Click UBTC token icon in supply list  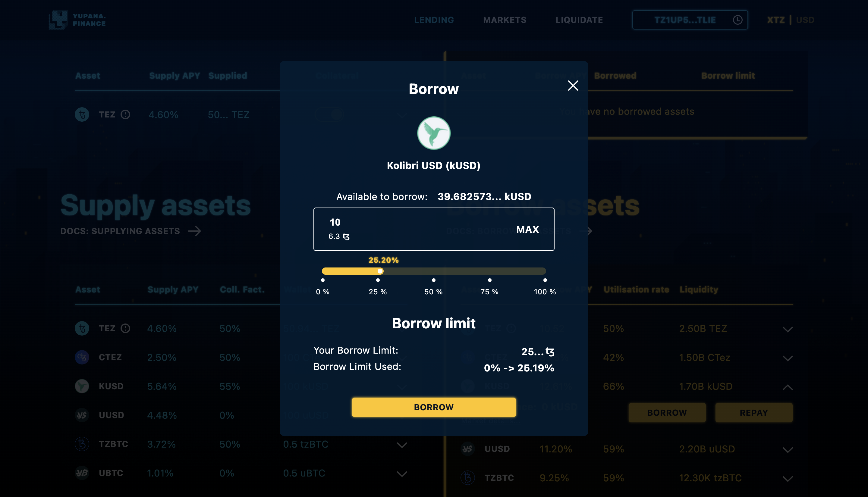pos(82,473)
